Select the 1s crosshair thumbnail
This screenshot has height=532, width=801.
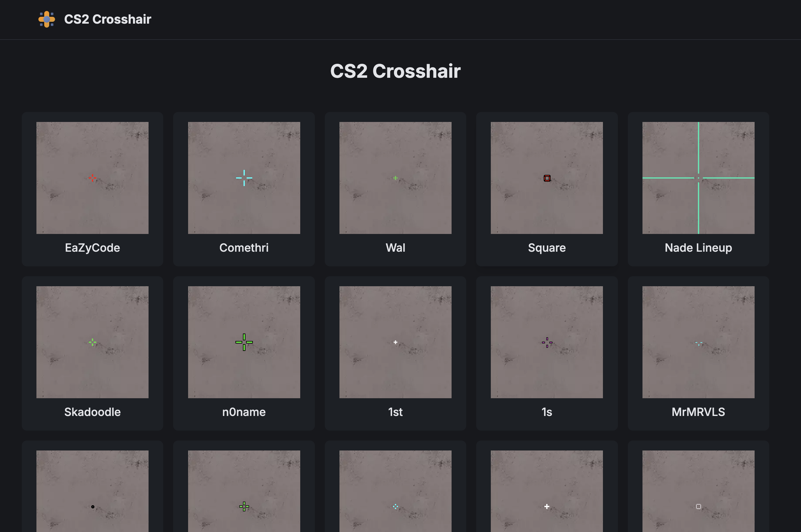pos(547,342)
